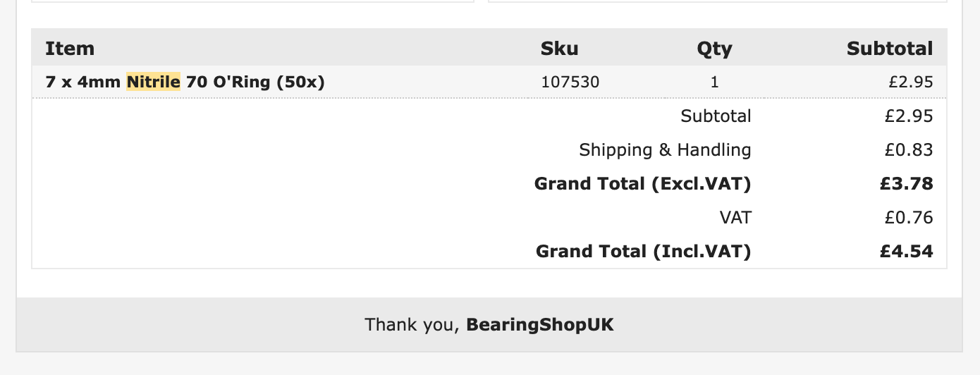The image size is (980, 375).
Task: Click the Shipping & Handling label
Action: tap(665, 149)
